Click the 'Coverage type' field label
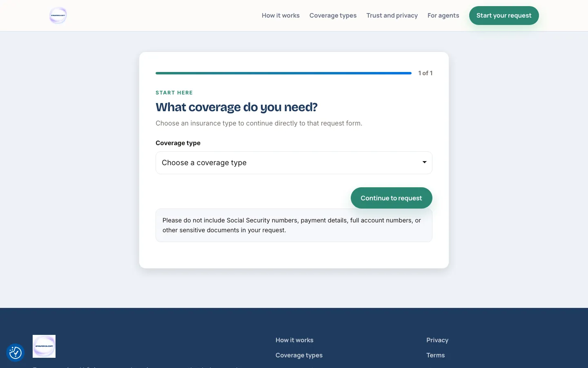The height and width of the screenshot is (368, 588). pos(178,143)
